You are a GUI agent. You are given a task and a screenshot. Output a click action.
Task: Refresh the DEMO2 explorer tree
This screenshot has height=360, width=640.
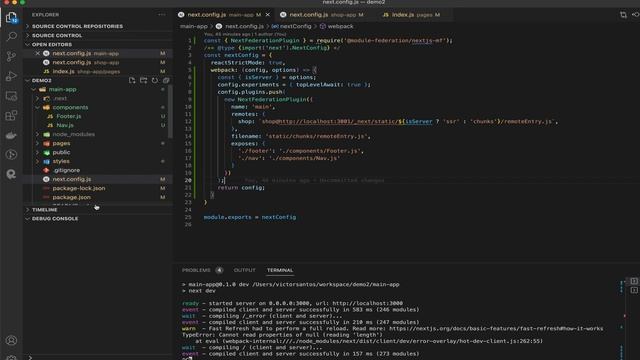coord(155,80)
